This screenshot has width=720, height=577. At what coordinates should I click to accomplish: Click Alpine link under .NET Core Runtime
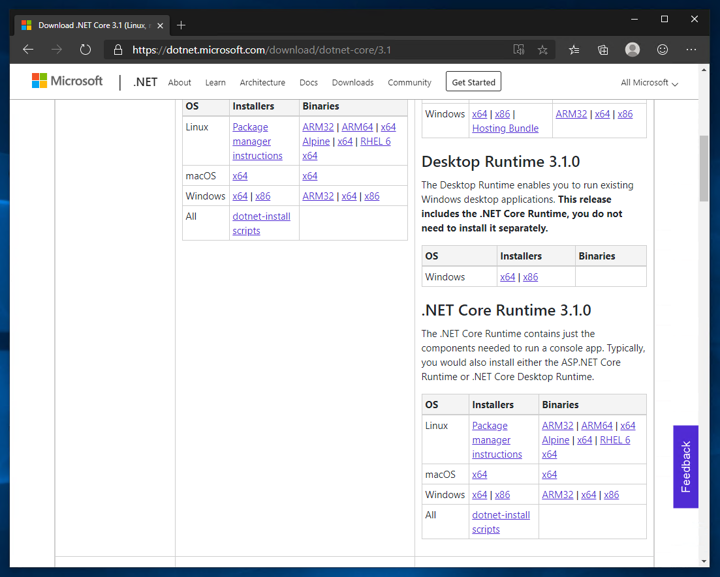pos(556,440)
